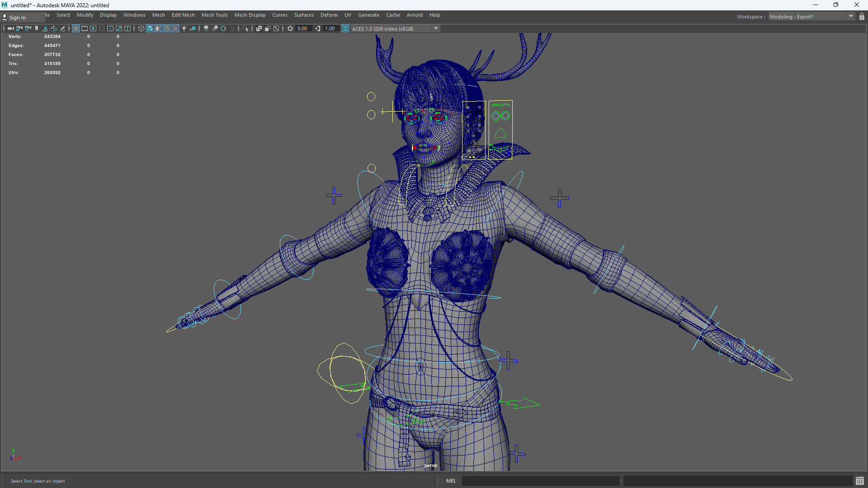Select the Grease Pencil tool icon

pos(62,28)
